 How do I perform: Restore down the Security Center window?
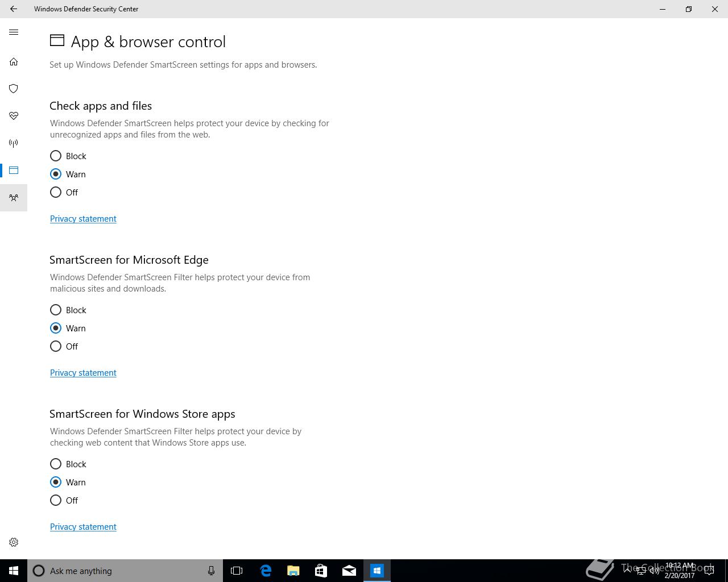point(689,9)
